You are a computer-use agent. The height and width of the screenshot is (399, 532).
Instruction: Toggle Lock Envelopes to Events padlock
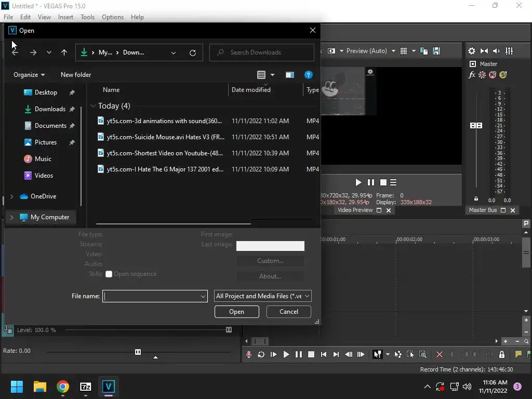tap(502, 354)
